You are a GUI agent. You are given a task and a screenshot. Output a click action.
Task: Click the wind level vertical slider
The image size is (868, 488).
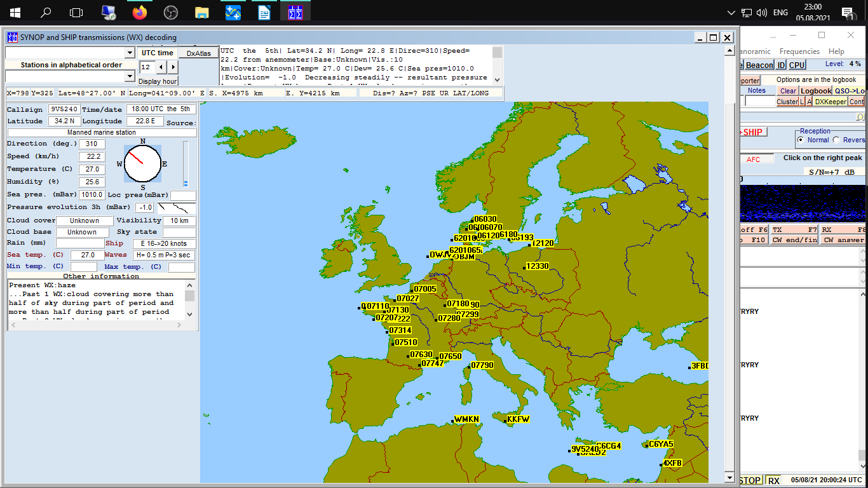(x=186, y=163)
